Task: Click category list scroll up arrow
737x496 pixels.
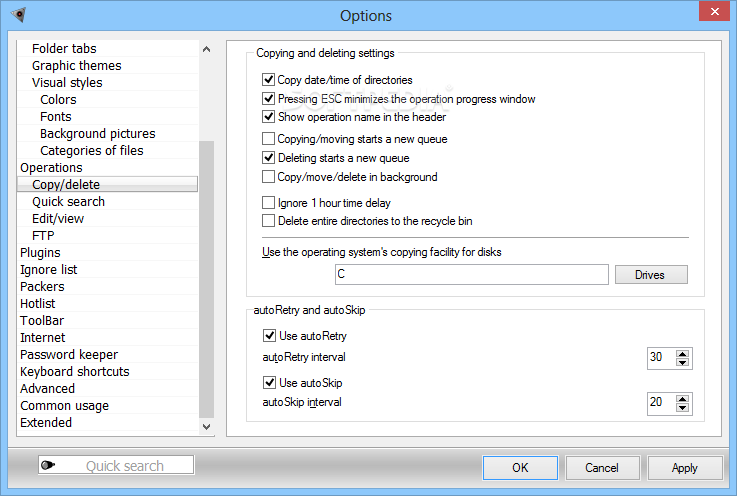Action: coord(206,49)
